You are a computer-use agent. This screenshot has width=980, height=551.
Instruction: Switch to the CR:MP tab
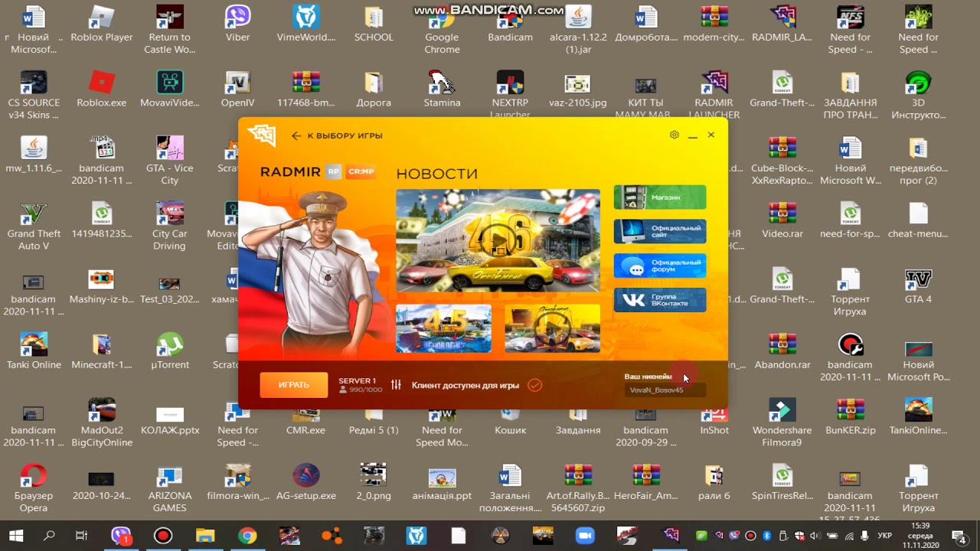(x=361, y=172)
